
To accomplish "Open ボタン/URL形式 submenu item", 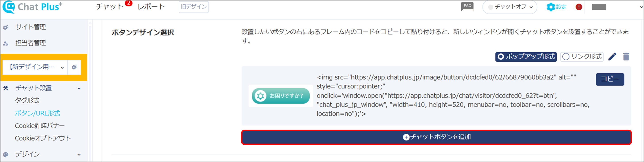I will point(37,113).
